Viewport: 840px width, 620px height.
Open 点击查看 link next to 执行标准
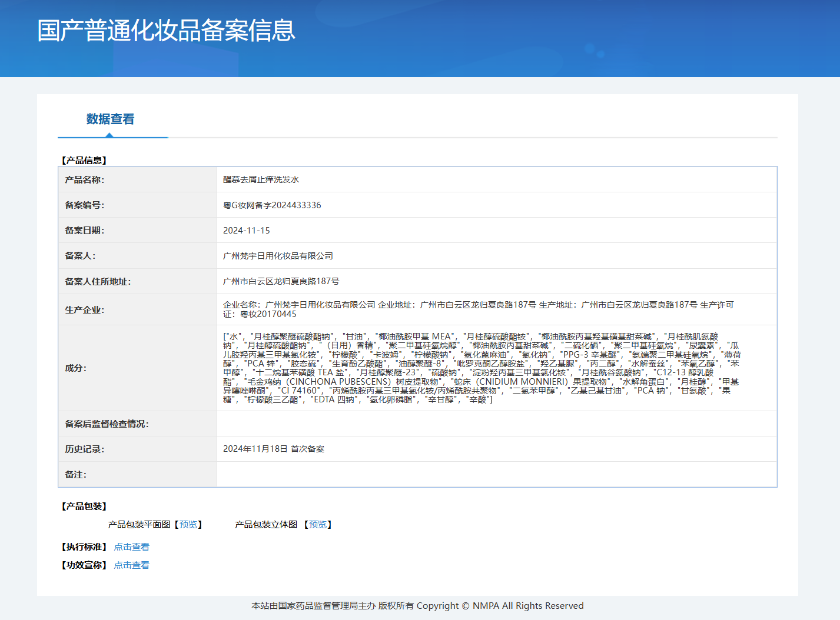131,547
